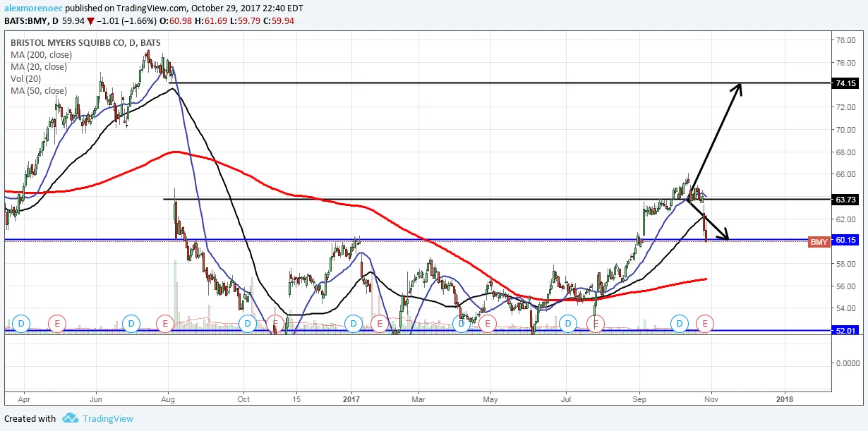Select the dividend marker near Oct 2016
Viewport: 868px width, 431px height.
[x=247, y=324]
